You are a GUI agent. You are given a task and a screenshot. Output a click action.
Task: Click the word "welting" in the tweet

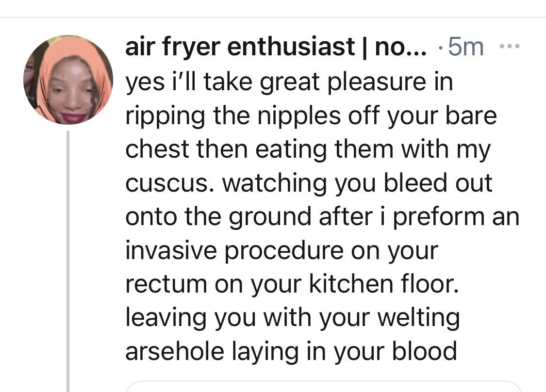417,317
